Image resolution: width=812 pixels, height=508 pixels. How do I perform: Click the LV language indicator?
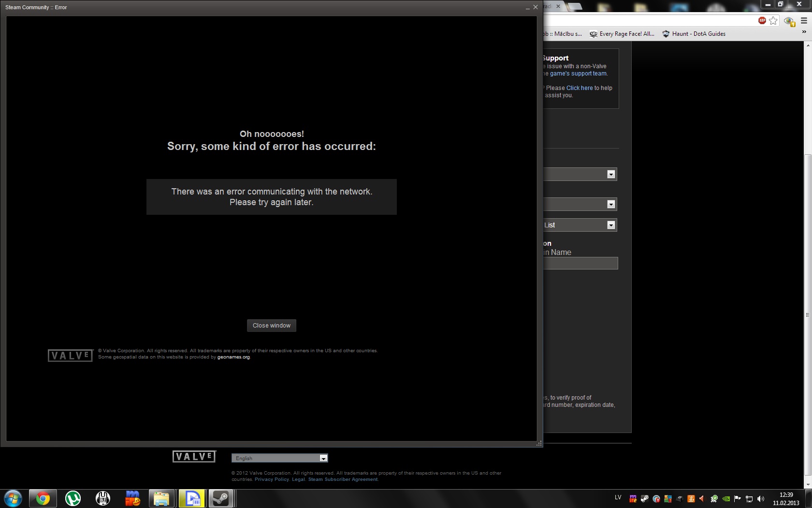pos(618,497)
